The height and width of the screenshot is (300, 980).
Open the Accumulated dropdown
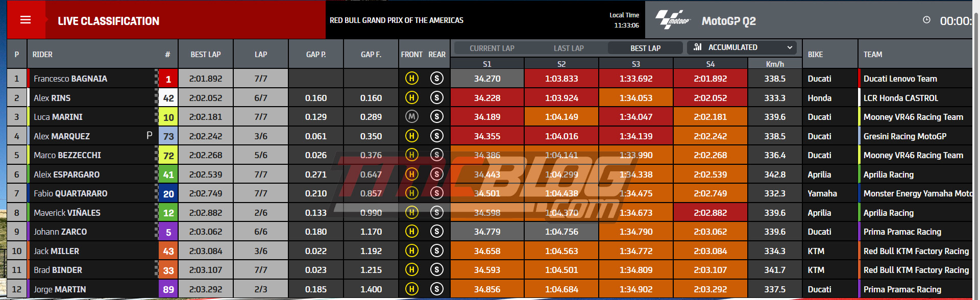click(x=742, y=47)
